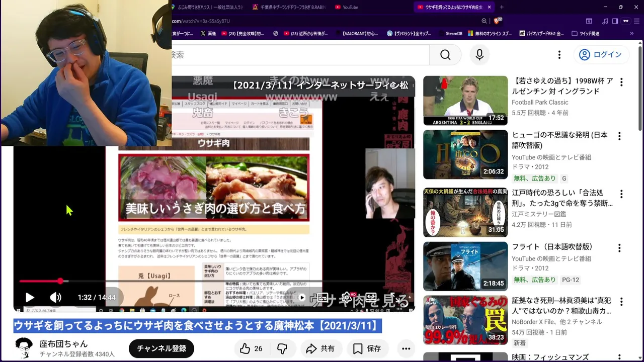Image resolution: width=644 pixels, height=362 pixels.
Task: Open options menu for 1998W杯 video
Action: (x=621, y=82)
